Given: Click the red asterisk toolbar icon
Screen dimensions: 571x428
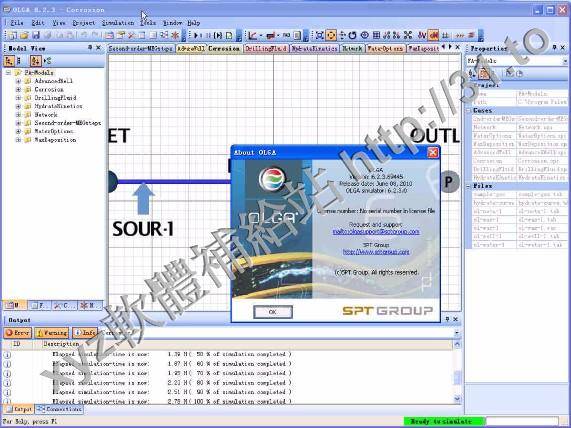Looking at the screenshot, I should (176, 35).
